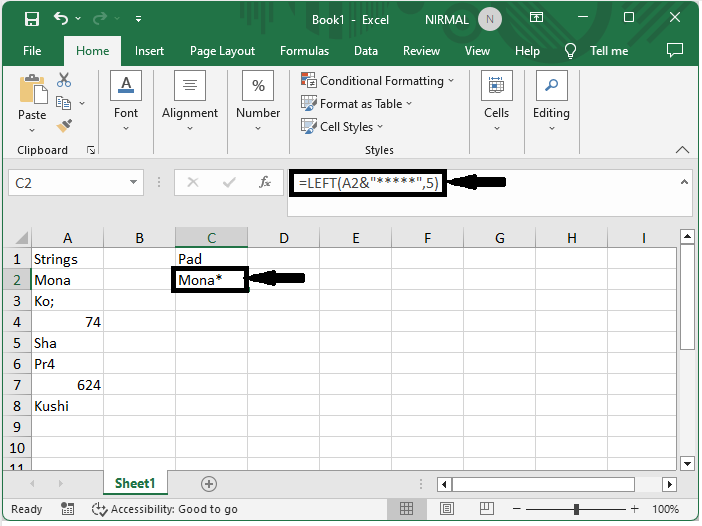Click inside the formula bar text
The height and width of the screenshot is (526, 702).
368,183
